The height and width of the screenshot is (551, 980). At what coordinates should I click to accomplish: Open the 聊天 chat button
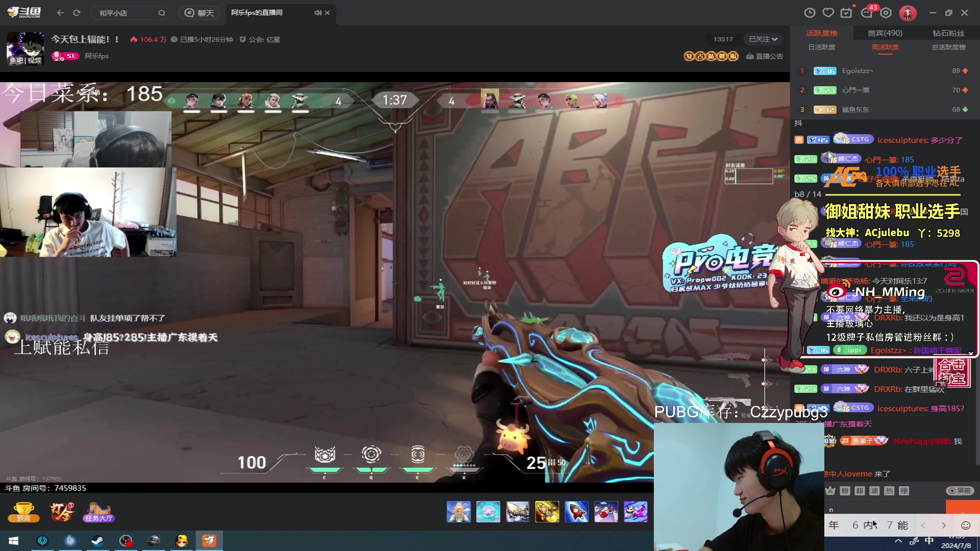pyautogui.click(x=199, y=13)
